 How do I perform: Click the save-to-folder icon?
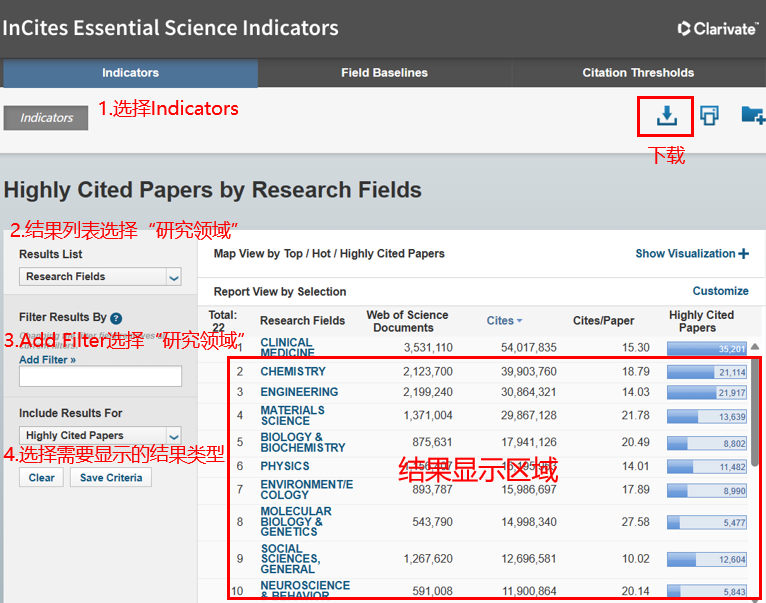[x=753, y=116]
